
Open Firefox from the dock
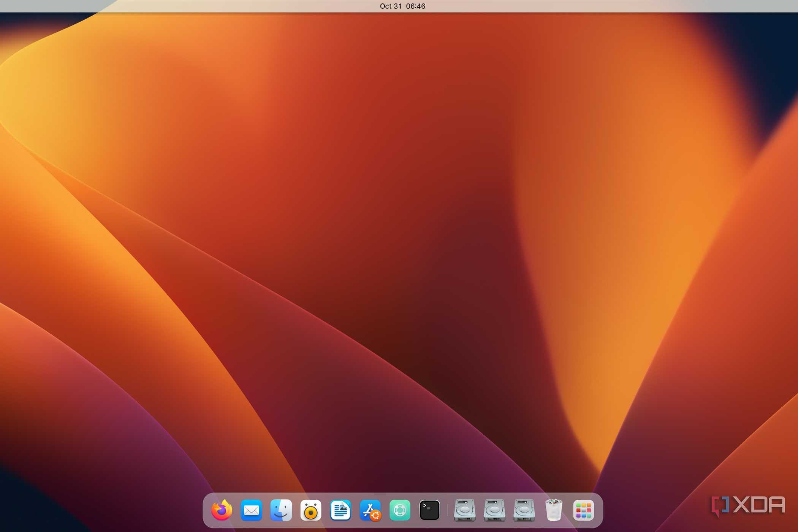pyautogui.click(x=222, y=510)
